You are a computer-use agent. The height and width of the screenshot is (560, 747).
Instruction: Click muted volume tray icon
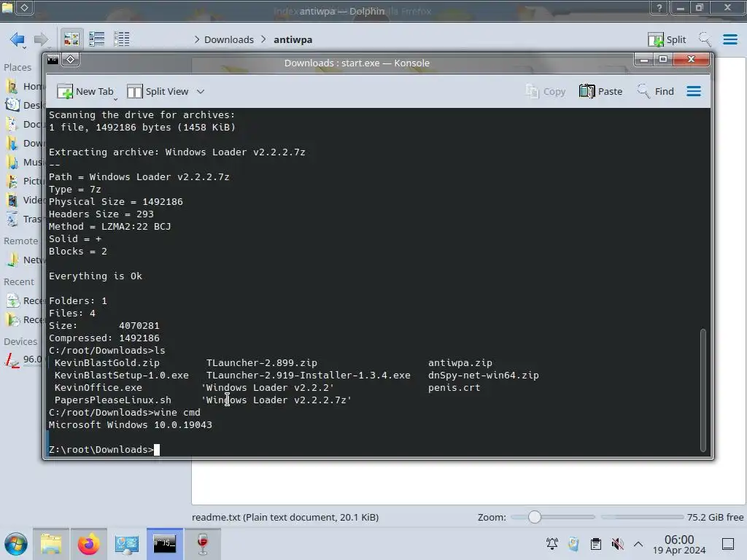pos(617,544)
